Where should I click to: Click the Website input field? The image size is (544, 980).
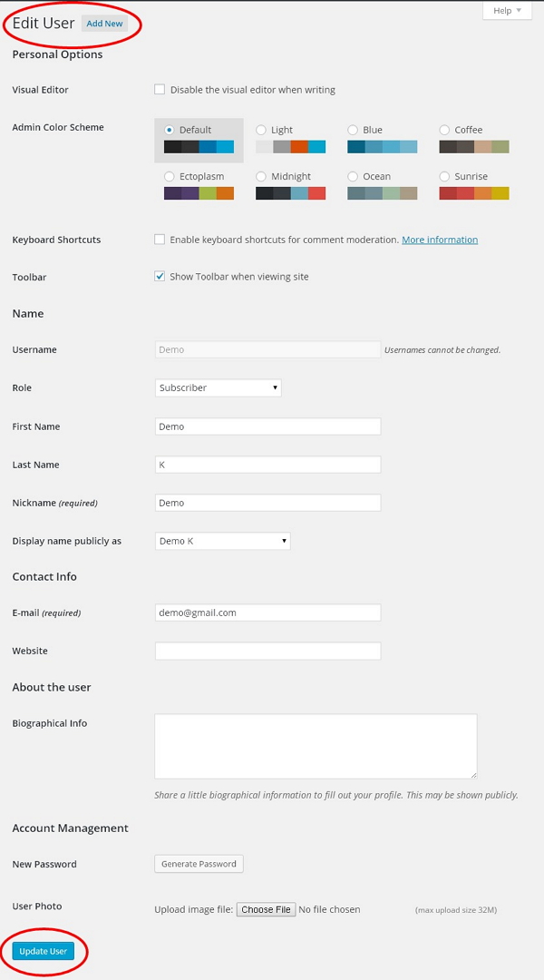click(267, 651)
